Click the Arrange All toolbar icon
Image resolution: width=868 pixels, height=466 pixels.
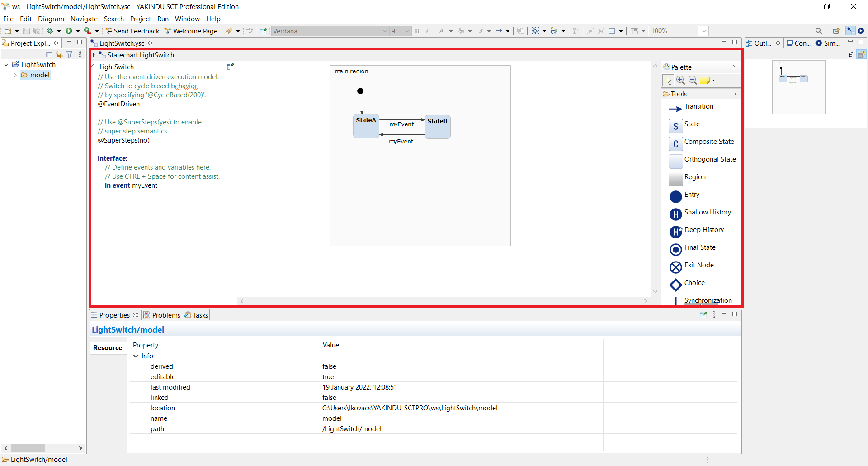click(x=554, y=31)
